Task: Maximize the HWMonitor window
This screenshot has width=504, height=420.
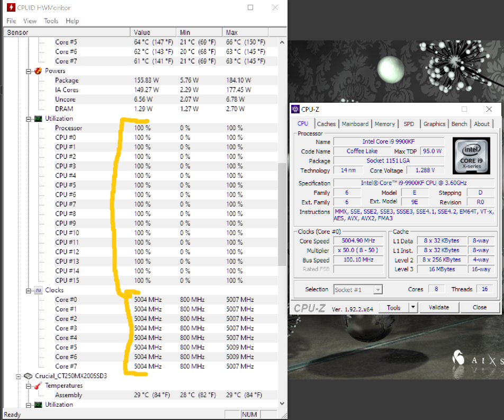Action: click(x=250, y=7)
